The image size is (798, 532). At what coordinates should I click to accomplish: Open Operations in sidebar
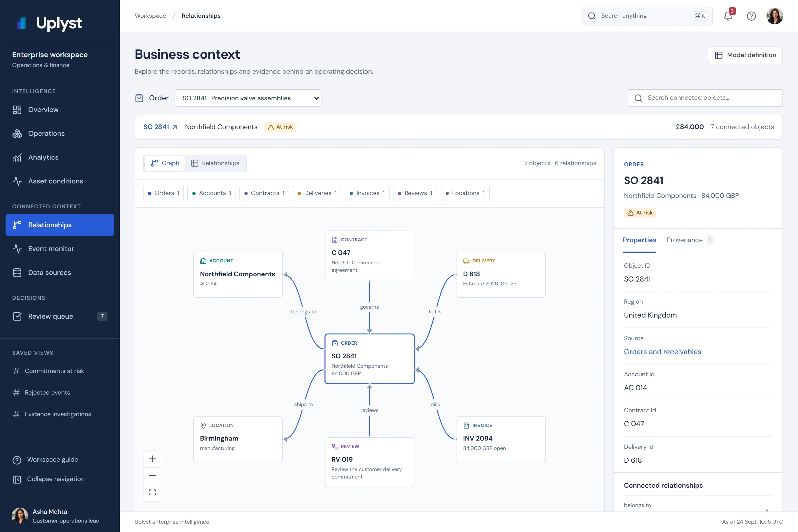coord(60,133)
